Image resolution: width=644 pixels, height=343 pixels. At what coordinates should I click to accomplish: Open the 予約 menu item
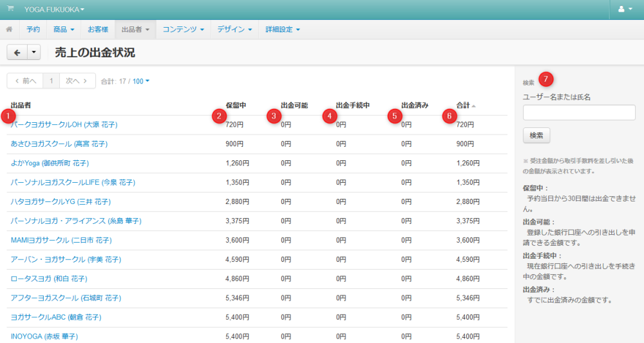[x=33, y=30]
